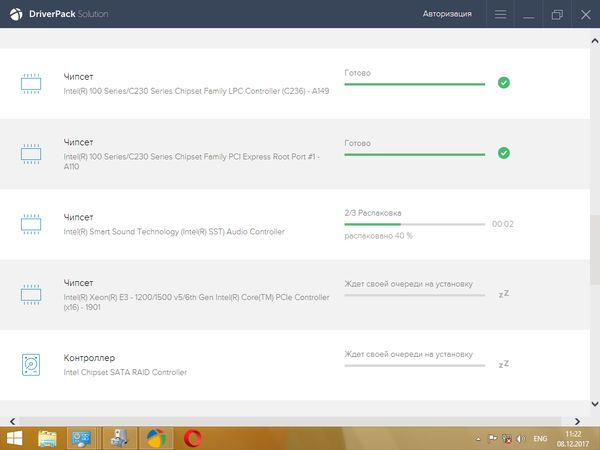The image size is (600, 450).
Task: Click chipset icon for LPC Controller row
Action: pyautogui.click(x=31, y=83)
